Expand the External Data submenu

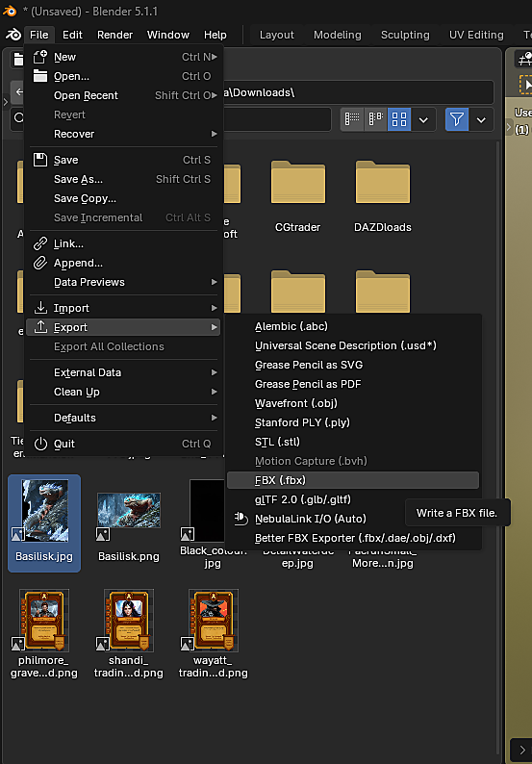pos(124,372)
